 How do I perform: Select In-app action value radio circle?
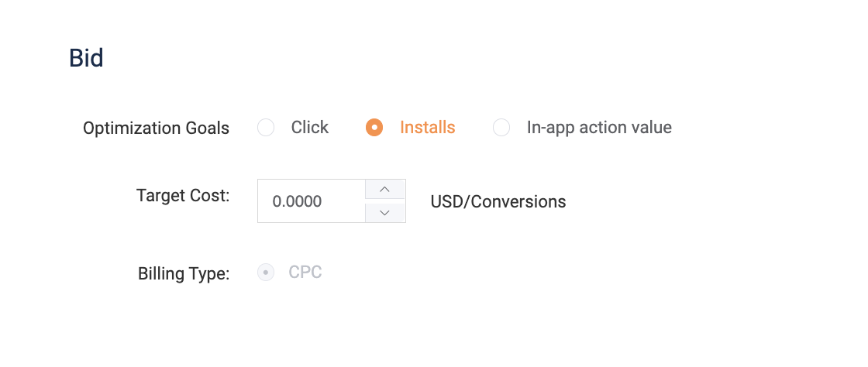tap(501, 128)
